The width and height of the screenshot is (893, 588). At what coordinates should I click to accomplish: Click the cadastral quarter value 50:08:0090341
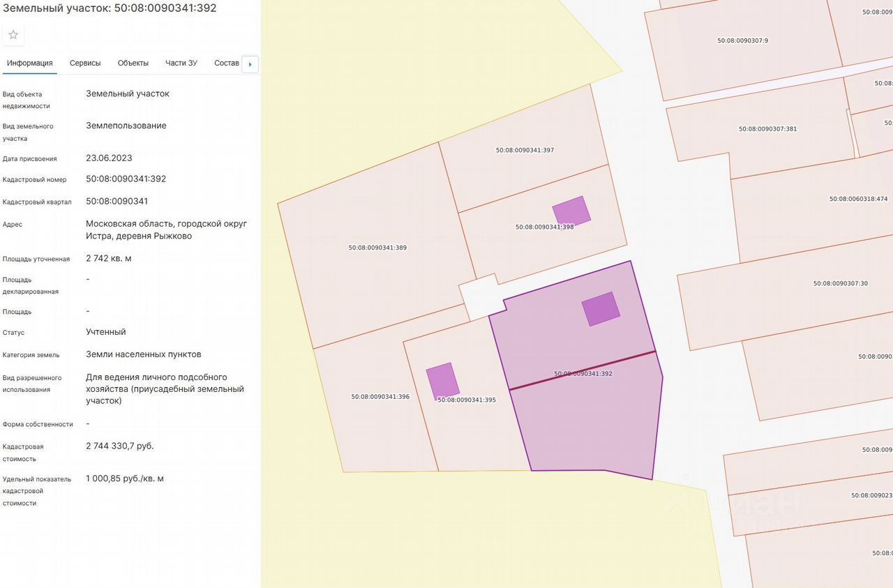click(x=117, y=202)
